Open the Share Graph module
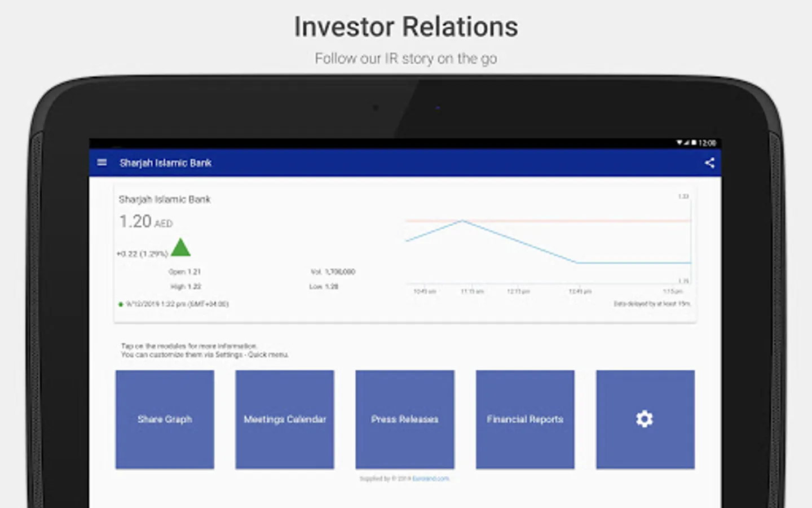The height and width of the screenshot is (508, 812). pyautogui.click(x=165, y=419)
